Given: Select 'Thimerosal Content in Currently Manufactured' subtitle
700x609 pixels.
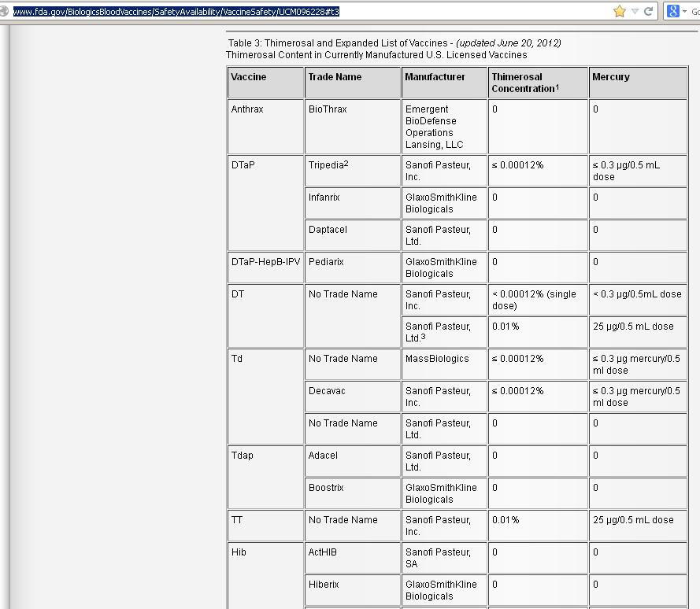Looking at the screenshot, I should click(x=376, y=55).
